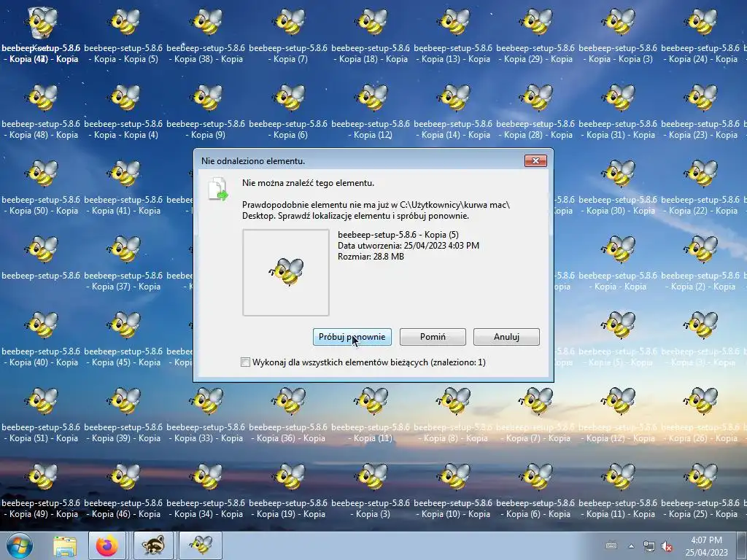Enable 'Wykonaj dla wszystkich elementów bieżących' checkbox
747x560 pixels.
[245, 362]
